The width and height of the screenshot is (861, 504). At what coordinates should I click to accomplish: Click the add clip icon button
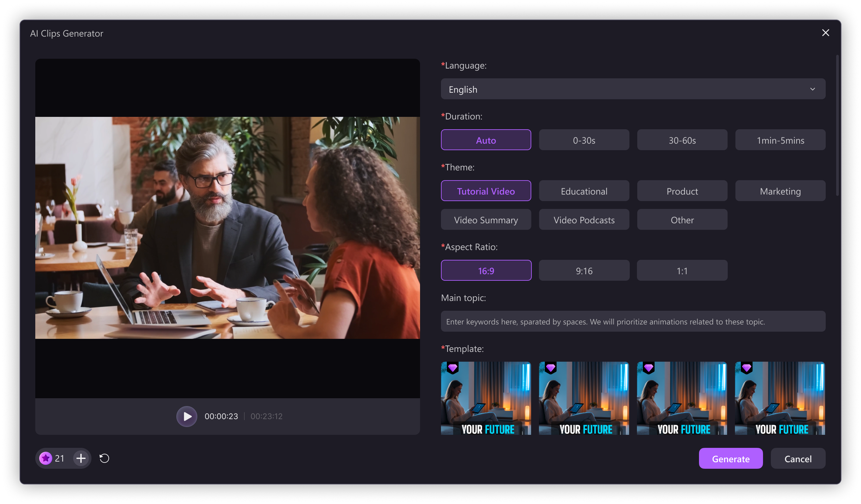81,458
